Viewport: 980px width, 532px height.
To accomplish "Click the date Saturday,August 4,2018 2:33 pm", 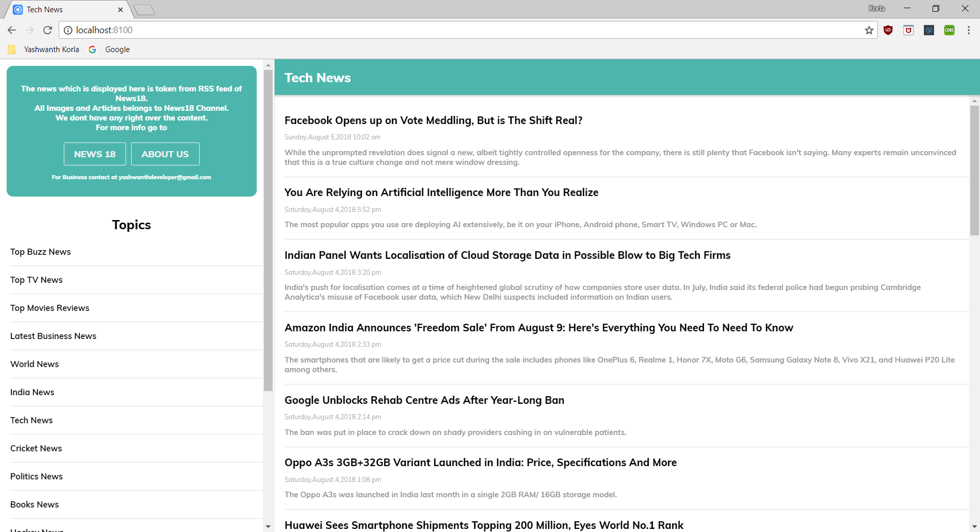I will pos(333,345).
